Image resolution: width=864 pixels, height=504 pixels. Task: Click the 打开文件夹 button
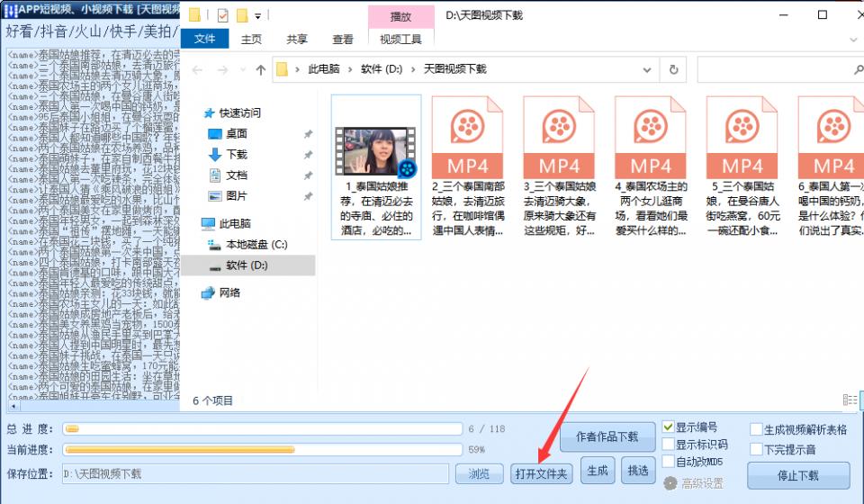tap(541, 473)
